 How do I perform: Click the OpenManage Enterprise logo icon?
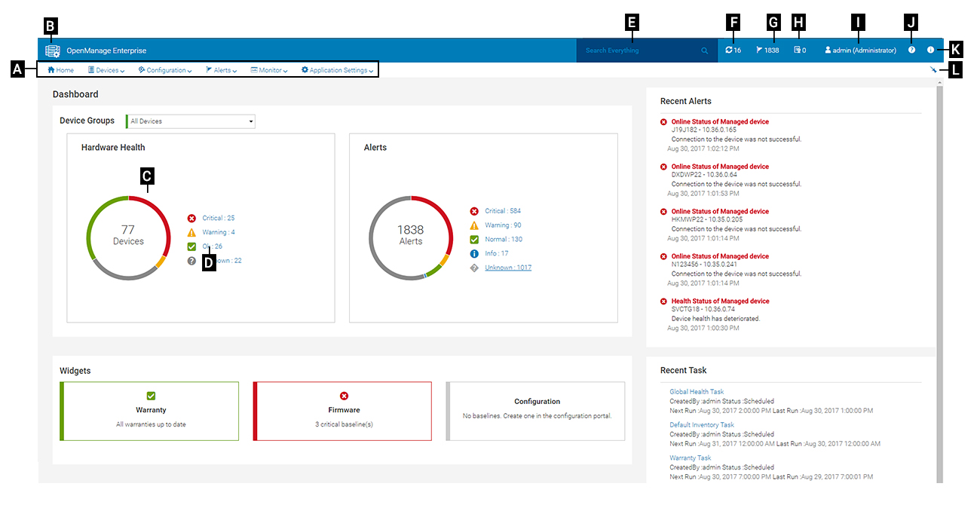coord(51,50)
